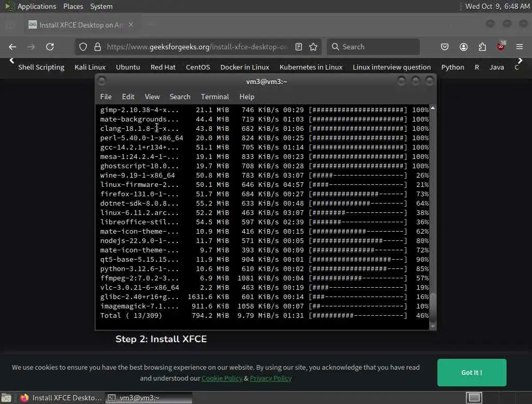Image resolution: width=532 pixels, height=404 pixels.
Task: Open the Python topic link
Action: [453, 67]
